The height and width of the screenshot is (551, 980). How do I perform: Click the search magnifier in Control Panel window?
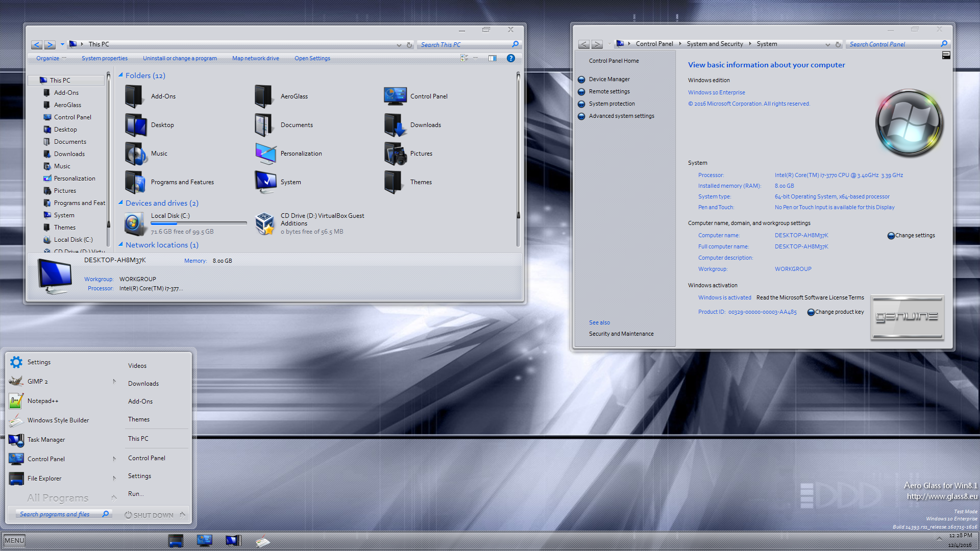(x=944, y=44)
